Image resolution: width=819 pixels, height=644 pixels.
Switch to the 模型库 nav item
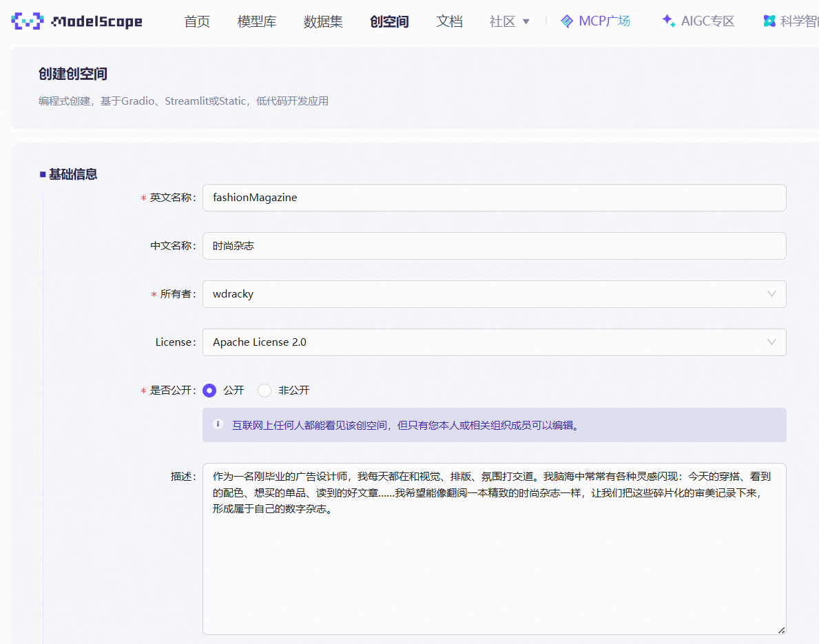[257, 21]
